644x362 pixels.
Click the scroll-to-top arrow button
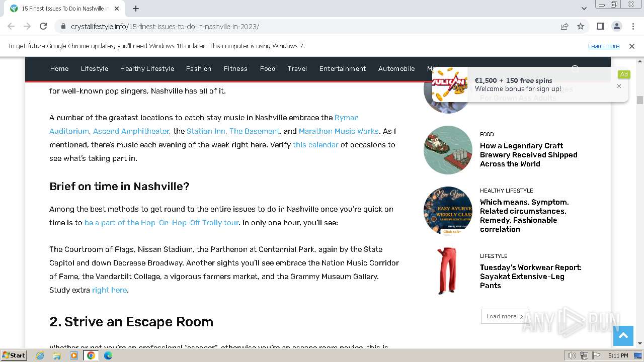pyautogui.click(x=623, y=336)
